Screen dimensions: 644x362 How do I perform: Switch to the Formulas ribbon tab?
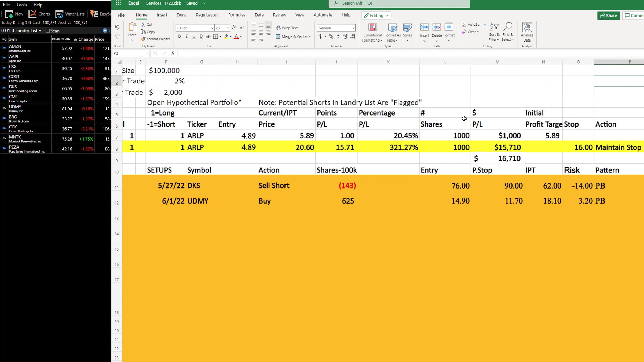click(x=237, y=15)
